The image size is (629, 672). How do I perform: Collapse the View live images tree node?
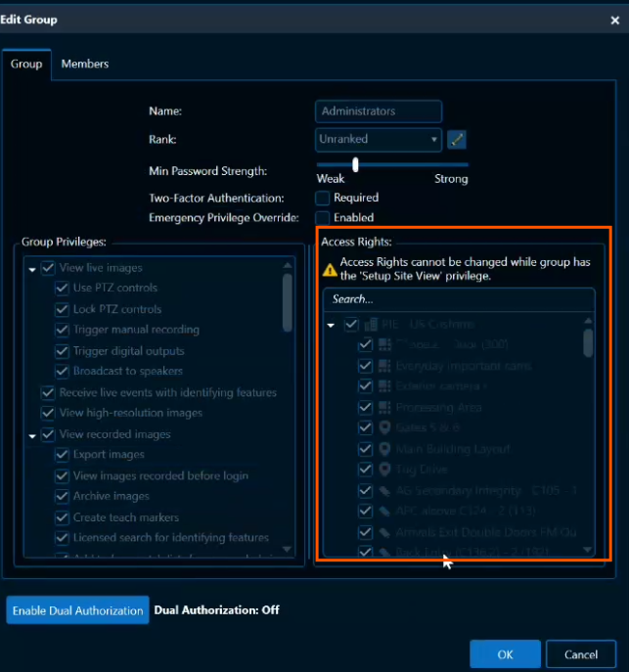click(32, 270)
